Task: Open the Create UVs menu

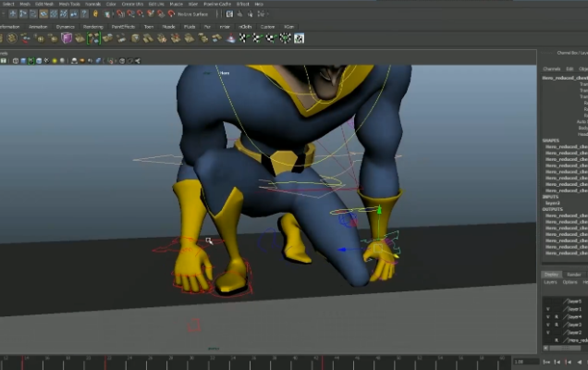Action: coord(132,4)
